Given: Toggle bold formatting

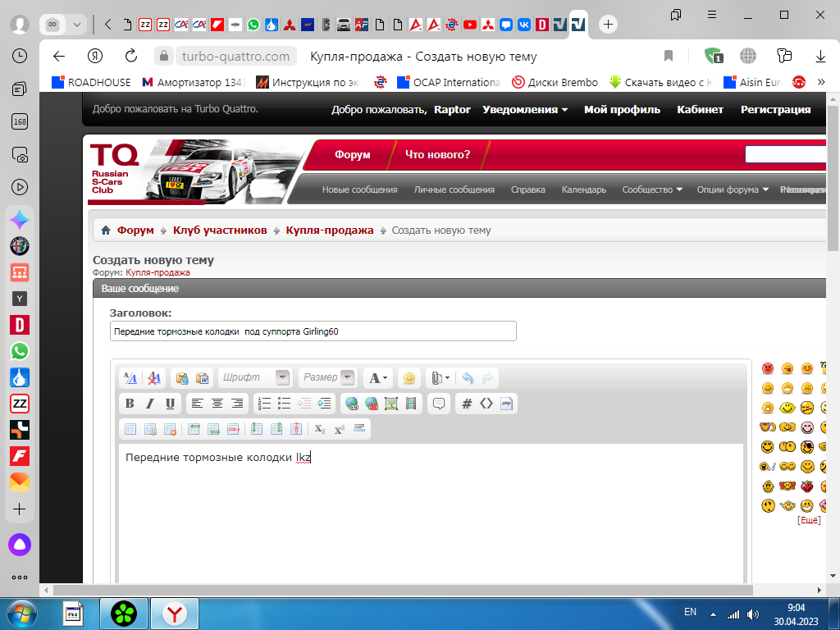Looking at the screenshot, I should pos(130,404).
